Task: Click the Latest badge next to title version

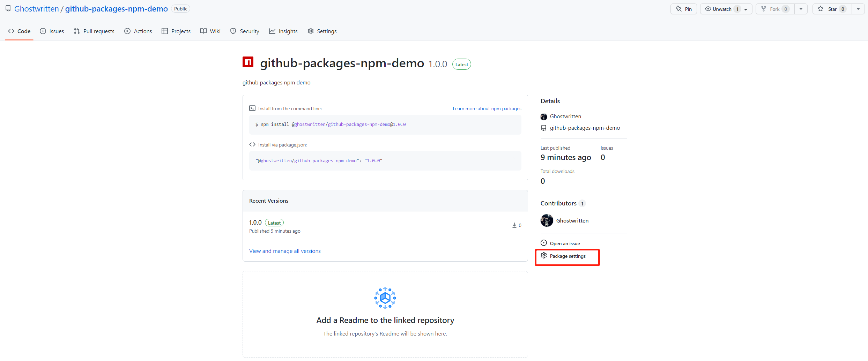Action: click(x=462, y=65)
